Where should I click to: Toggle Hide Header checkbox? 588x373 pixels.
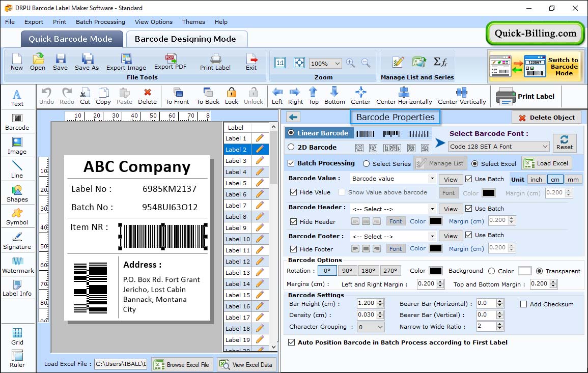294,222
